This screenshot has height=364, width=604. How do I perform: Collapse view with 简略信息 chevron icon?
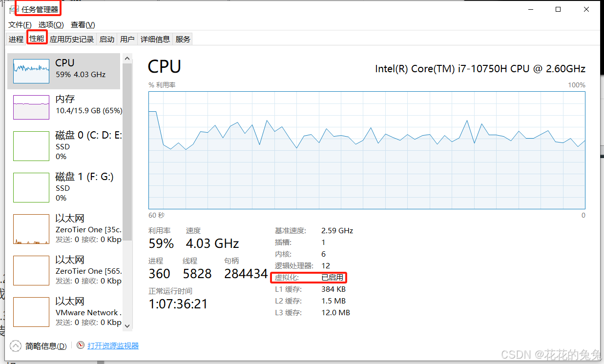click(x=16, y=346)
